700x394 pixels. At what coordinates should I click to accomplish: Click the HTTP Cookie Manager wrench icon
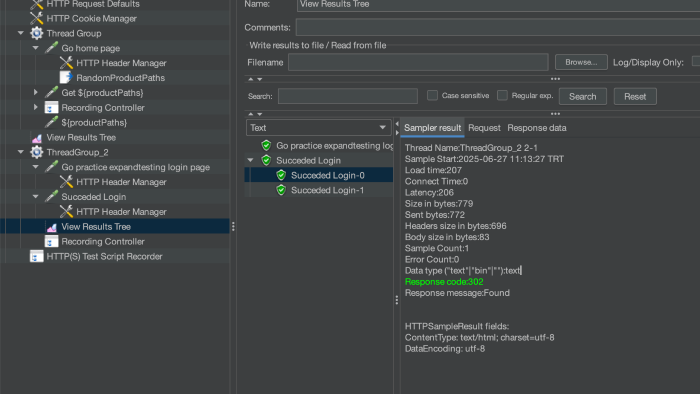(37, 19)
